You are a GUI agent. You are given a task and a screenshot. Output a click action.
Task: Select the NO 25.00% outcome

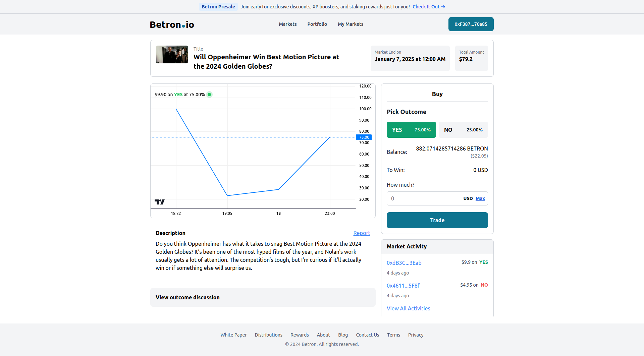point(463,130)
